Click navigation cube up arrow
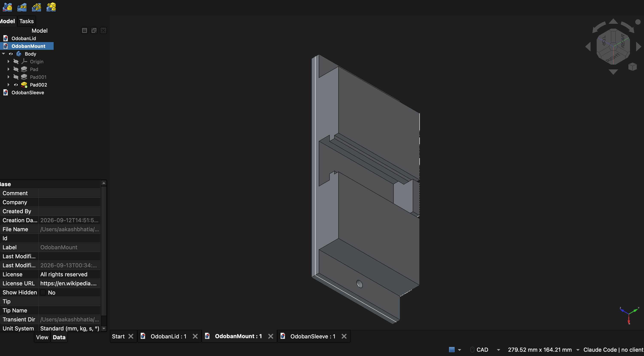 [613, 21]
